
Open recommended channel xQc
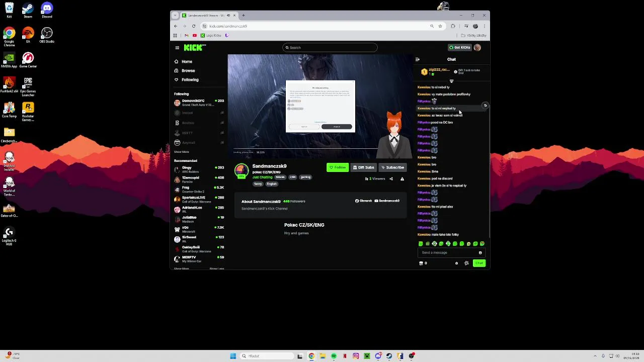(x=199, y=229)
